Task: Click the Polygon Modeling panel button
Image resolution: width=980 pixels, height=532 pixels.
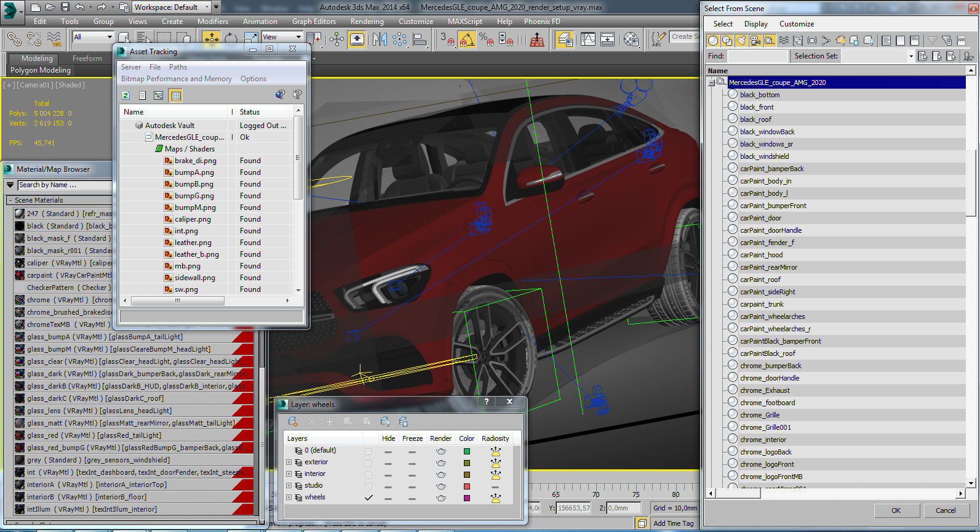Action: [x=41, y=70]
